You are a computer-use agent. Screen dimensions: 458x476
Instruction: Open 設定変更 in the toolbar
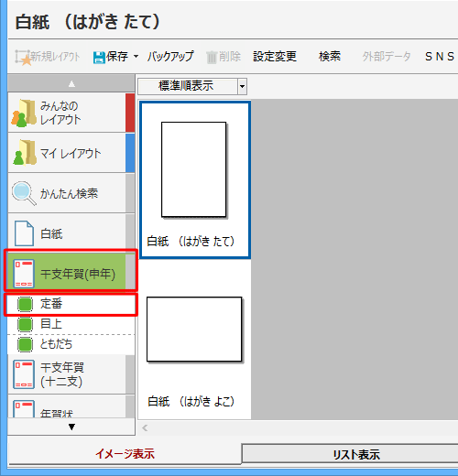point(275,57)
